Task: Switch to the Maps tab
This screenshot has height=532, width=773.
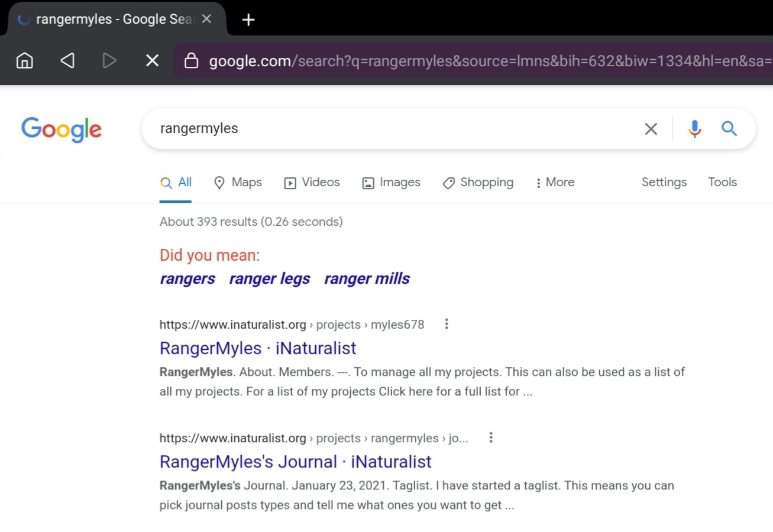Action: pyautogui.click(x=238, y=183)
